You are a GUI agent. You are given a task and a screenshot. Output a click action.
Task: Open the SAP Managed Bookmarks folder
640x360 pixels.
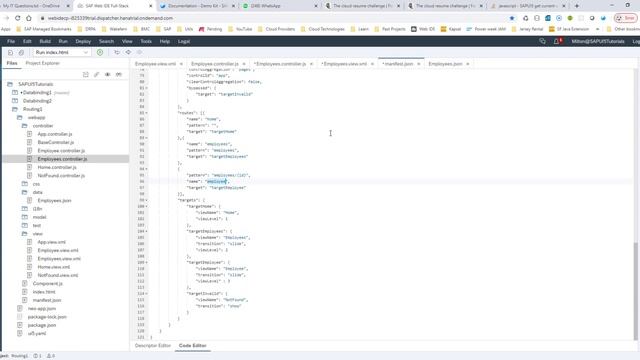pyautogui.click(x=43, y=29)
